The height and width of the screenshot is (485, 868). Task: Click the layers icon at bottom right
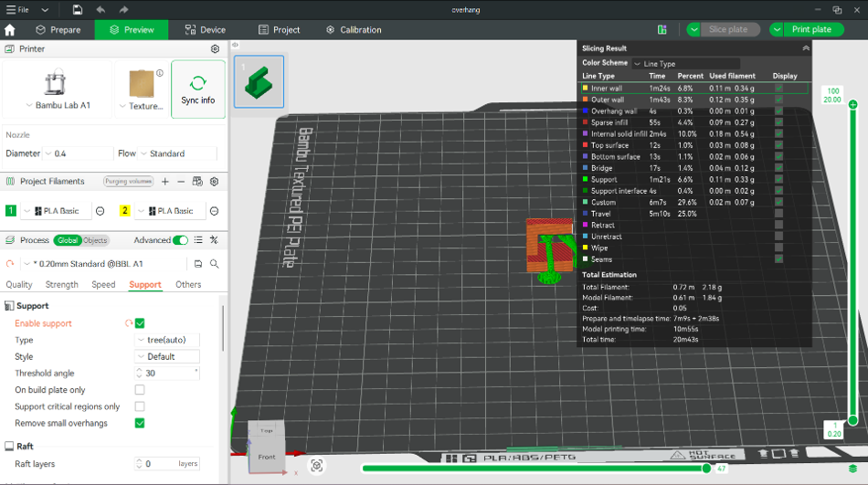[852, 469]
